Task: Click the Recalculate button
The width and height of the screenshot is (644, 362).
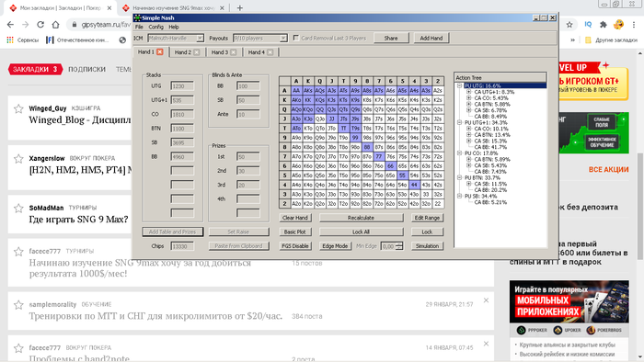Action: pyautogui.click(x=361, y=218)
